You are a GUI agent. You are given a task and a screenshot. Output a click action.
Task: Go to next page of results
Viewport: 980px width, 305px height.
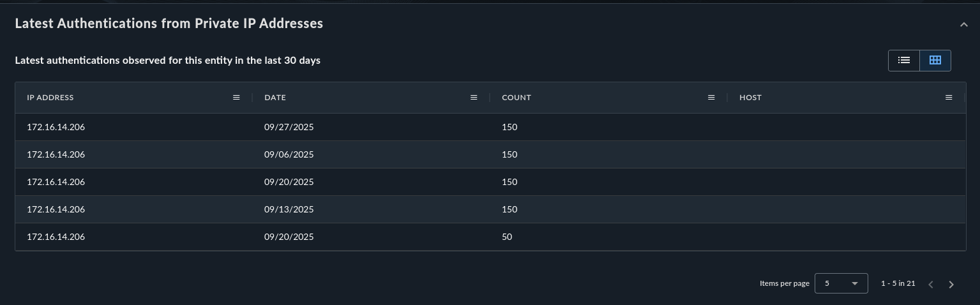951,284
